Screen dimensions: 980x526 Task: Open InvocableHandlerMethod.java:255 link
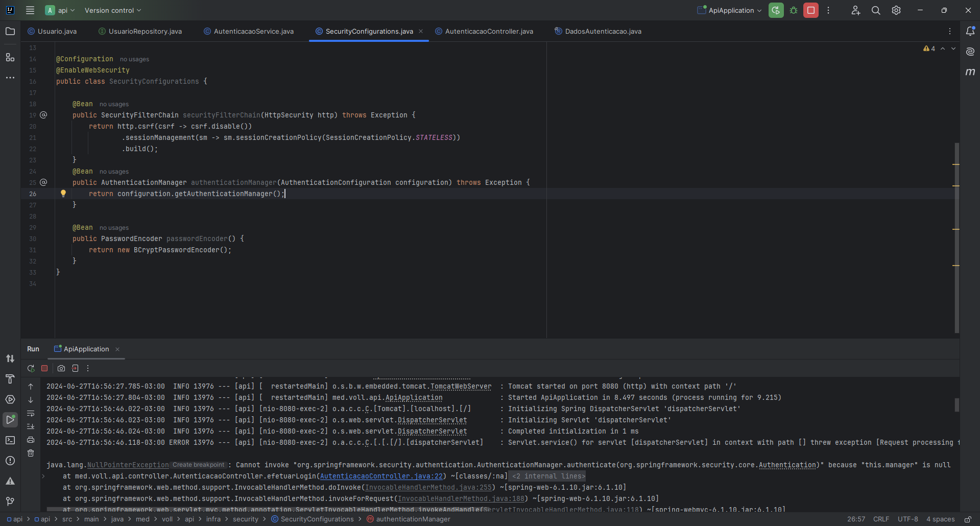tap(428, 487)
